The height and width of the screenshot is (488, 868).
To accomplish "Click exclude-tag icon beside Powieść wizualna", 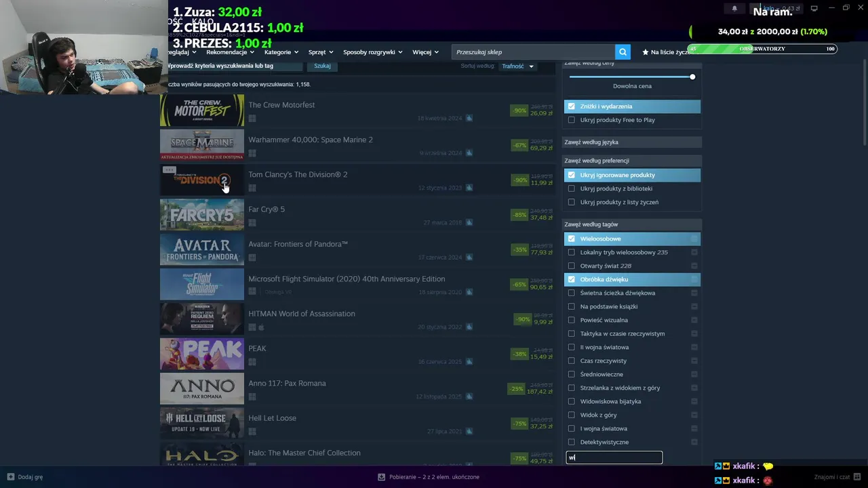I will [694, 320].
